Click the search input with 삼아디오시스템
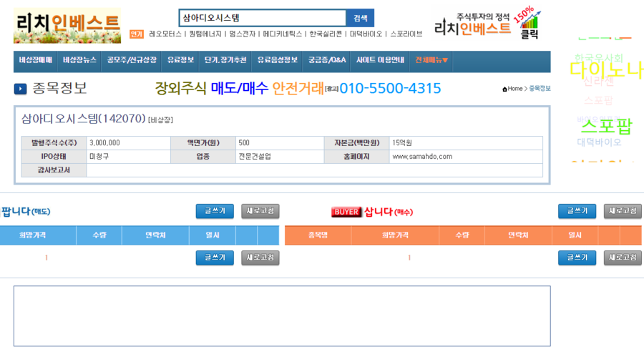This screenshot has height=347, width=644. pos(263,18)
